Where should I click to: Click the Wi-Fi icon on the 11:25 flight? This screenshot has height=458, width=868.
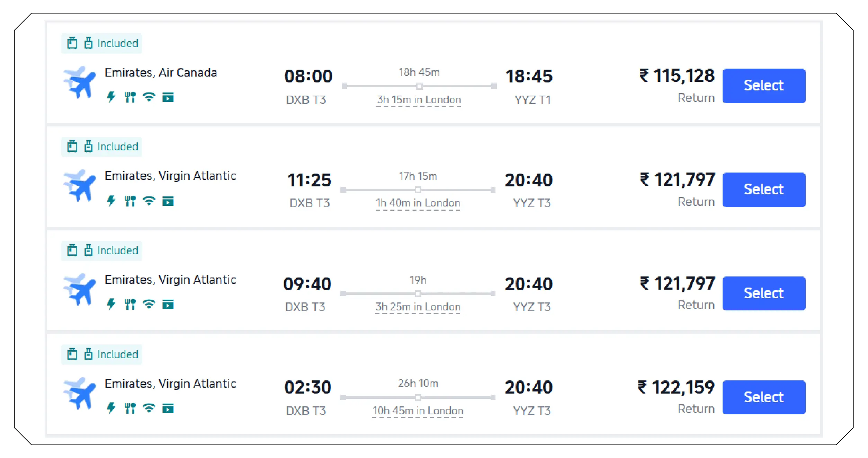click(149, 200)
